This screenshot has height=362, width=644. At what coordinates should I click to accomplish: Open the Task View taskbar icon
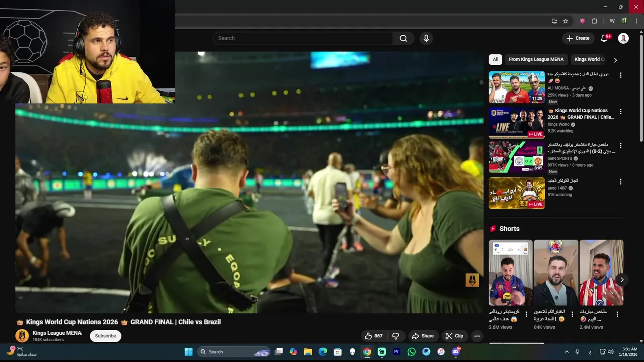click(x=279, y=352)
